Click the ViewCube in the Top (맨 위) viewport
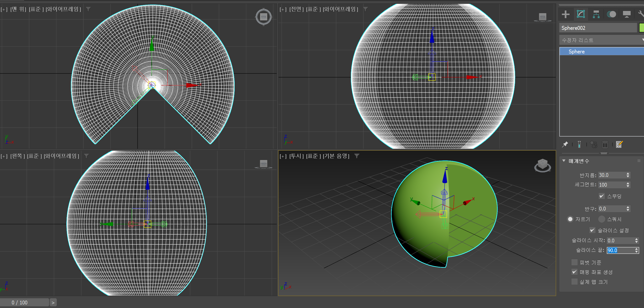Viewport: 644px width, 308px height. click(264, 17)
